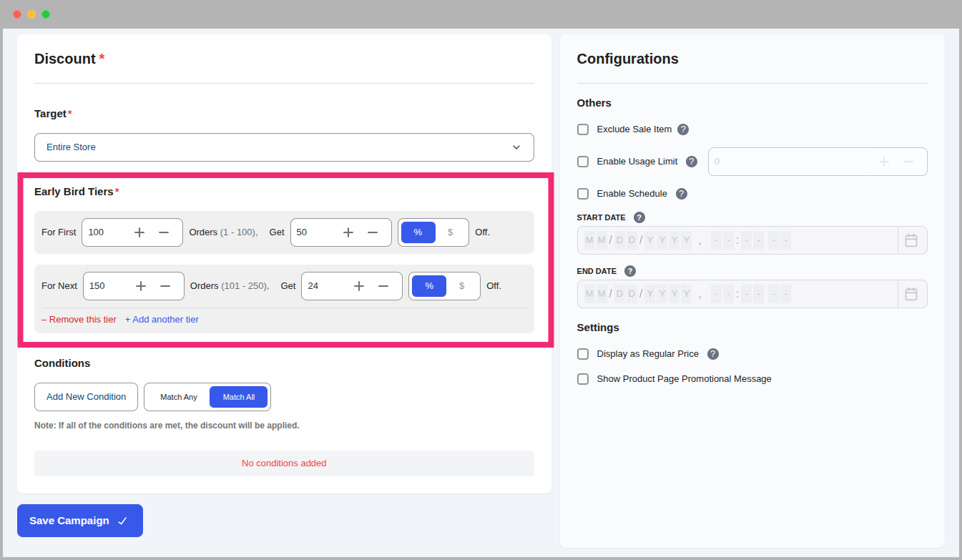Screen dimensions: 962x560
Task: Open the End Date calendar picker
Action: coord(911,294)
